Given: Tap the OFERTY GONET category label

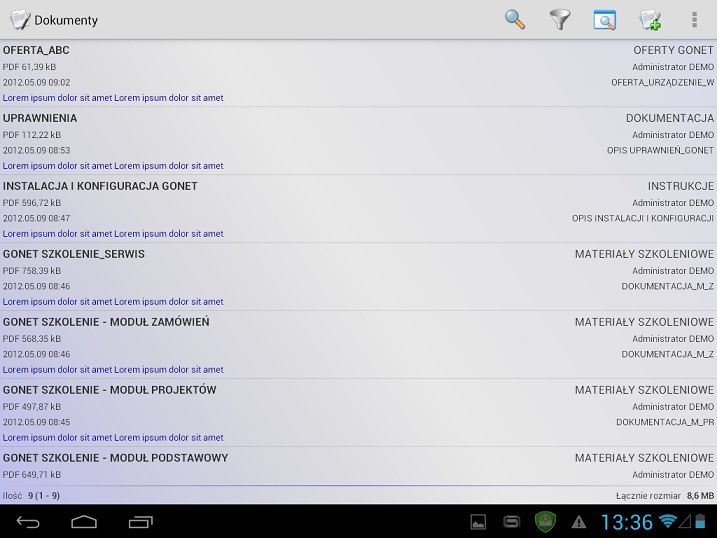Looking at the screenshot, I should pos(673,50).
